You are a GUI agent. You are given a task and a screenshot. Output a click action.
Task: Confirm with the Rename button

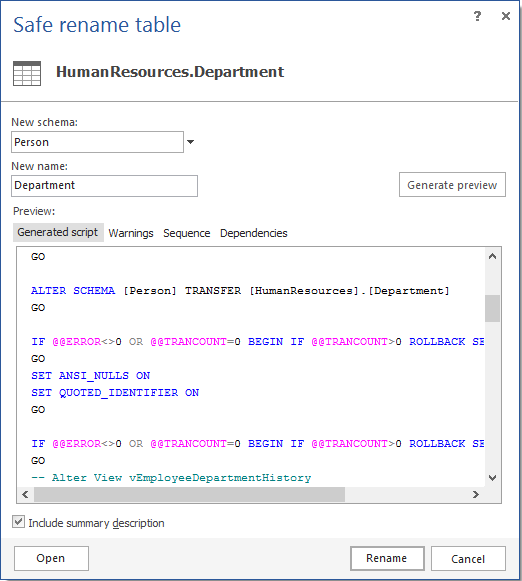[387, 558]
